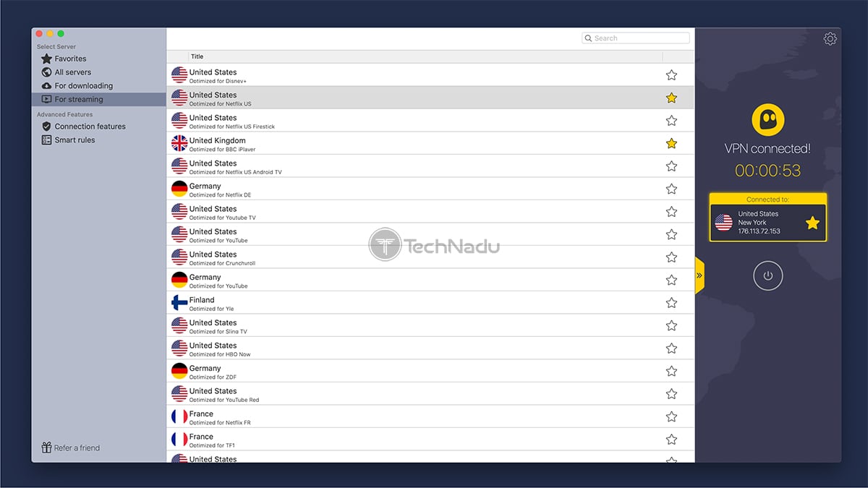Pick Germany "Optimized for YouTube" text

click(218, 286)
